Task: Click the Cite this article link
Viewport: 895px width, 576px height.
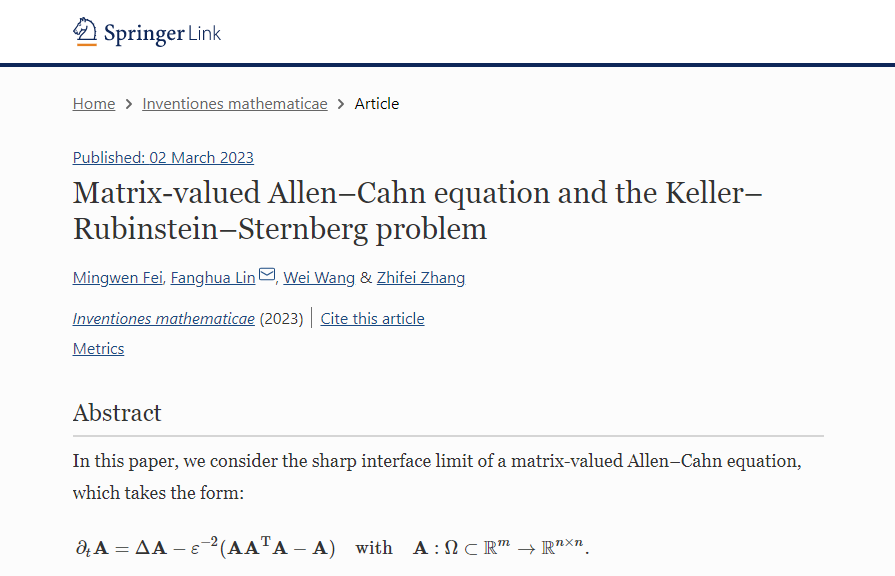Action: pos(372,319)
